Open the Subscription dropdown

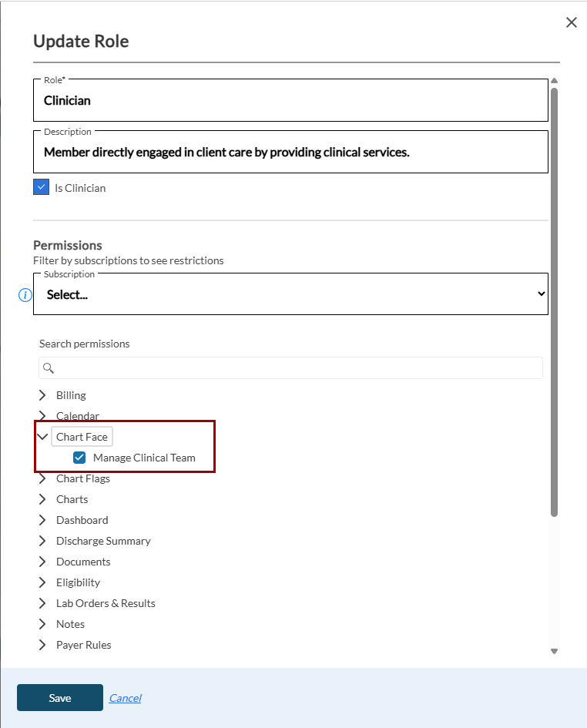click(290, 294)
